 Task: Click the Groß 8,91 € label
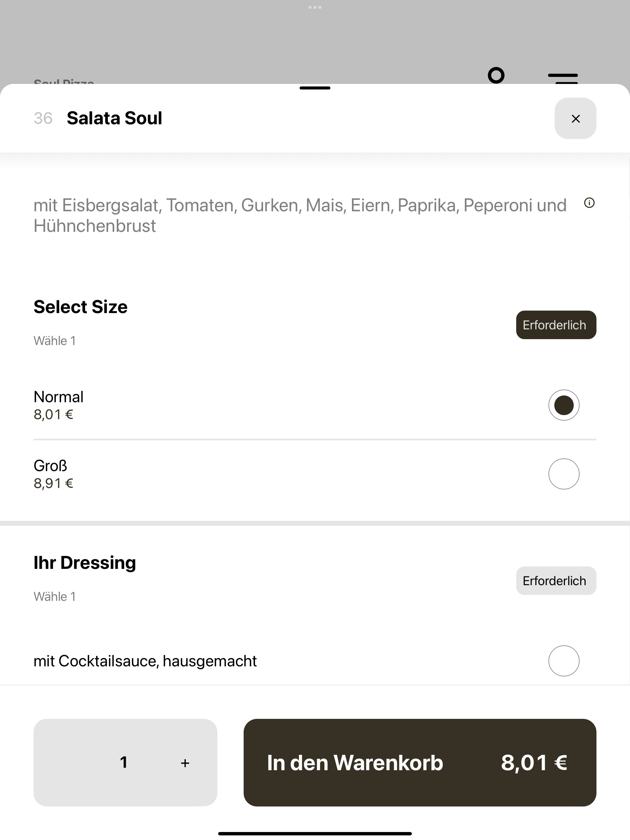[53, 474]
